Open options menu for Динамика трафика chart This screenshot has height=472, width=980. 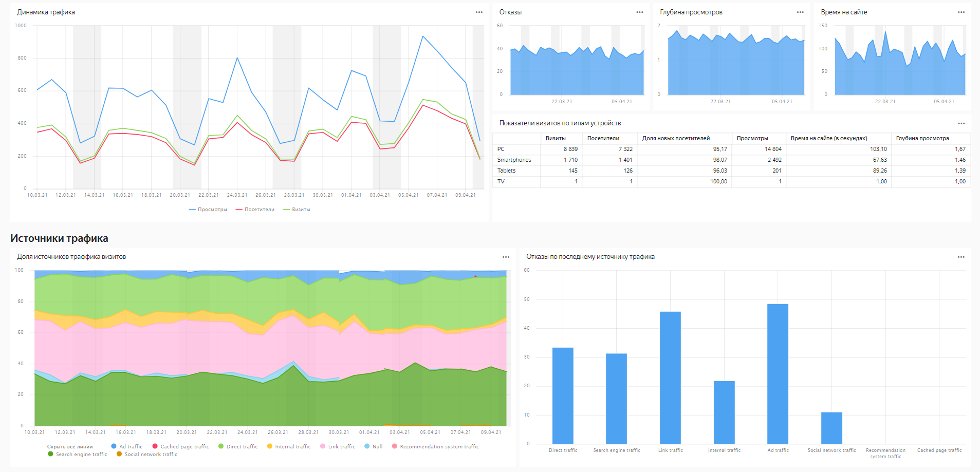479,12
